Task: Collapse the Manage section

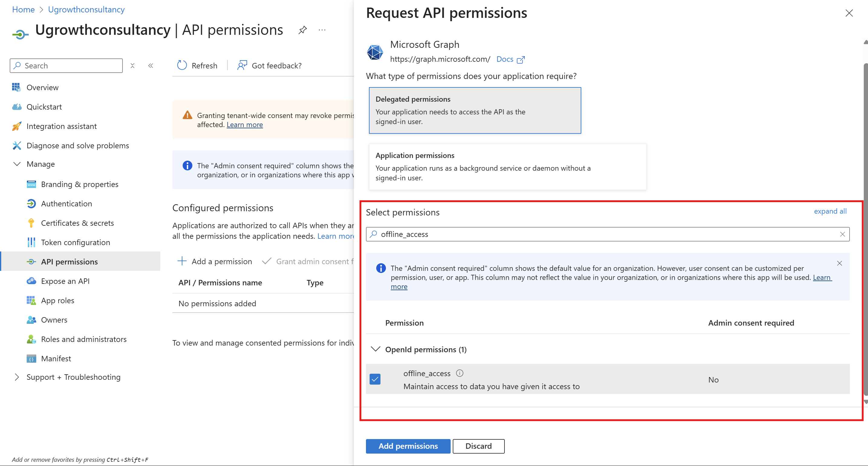Action: [17, 164]
